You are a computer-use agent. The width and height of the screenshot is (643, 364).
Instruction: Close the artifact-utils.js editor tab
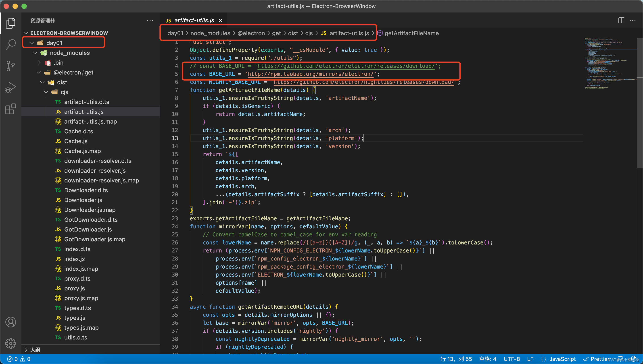coord(220,21)
